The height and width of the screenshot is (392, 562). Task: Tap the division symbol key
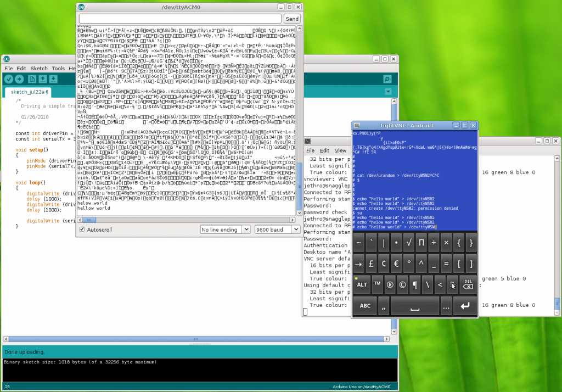[x=434, y=243]
